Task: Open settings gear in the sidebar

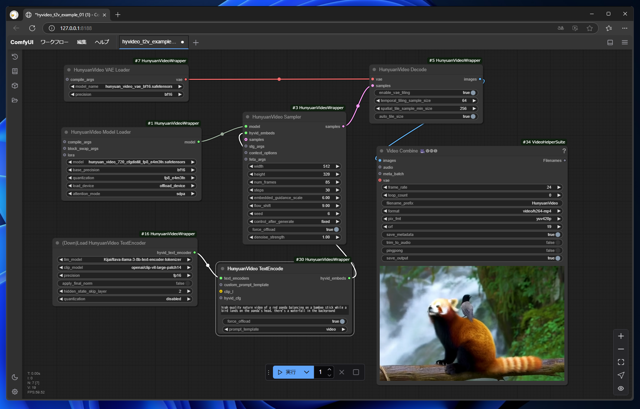Action: point(14,392)
